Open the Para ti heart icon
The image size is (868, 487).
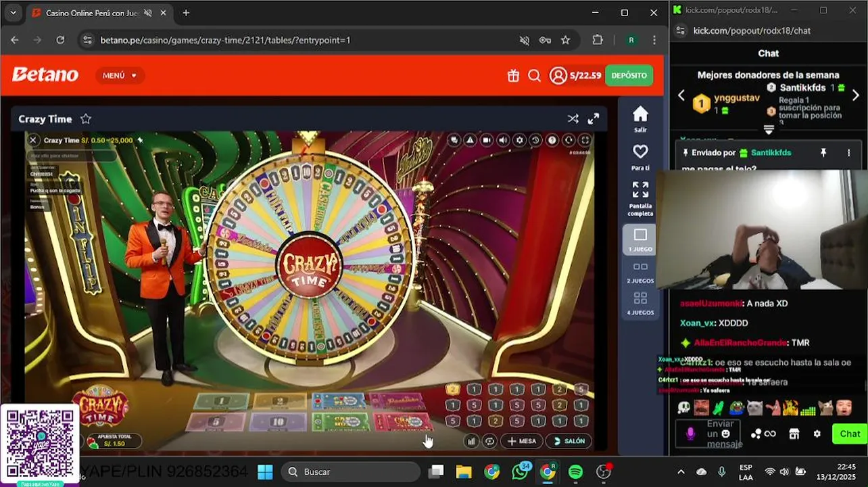pyautogui.click(x=640, y=157)
